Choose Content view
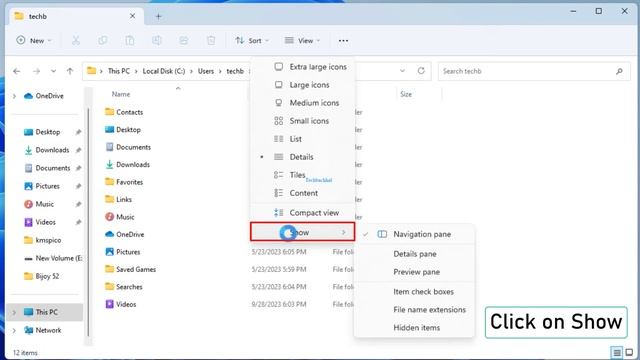The image size is (640, 360). point(302,193)
